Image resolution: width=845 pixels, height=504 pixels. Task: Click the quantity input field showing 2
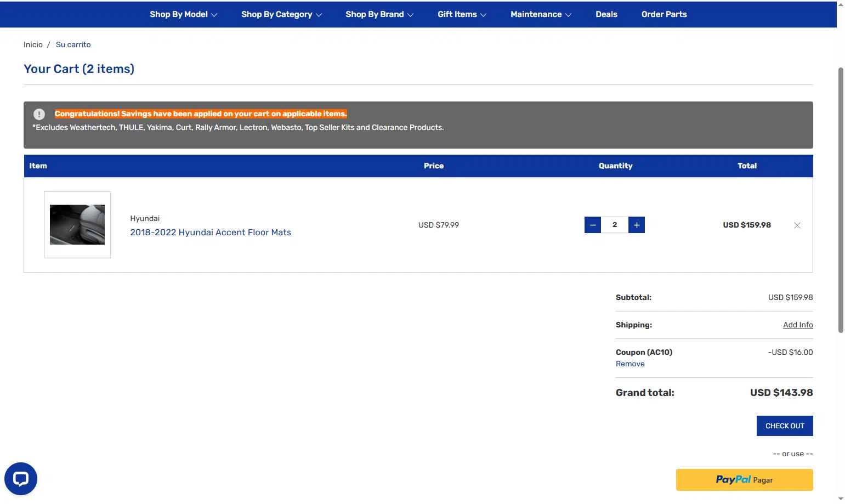[x=615, y=225]
